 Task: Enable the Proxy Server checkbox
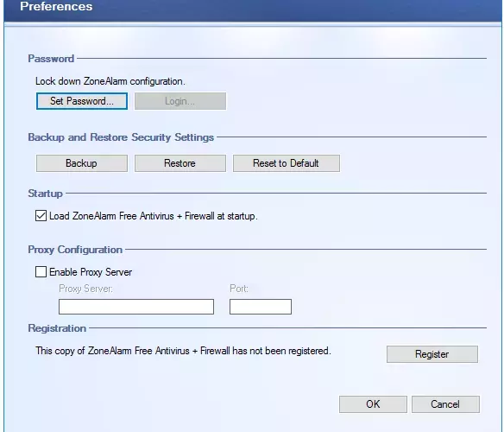pyautogui.click(x=41, y=271)
